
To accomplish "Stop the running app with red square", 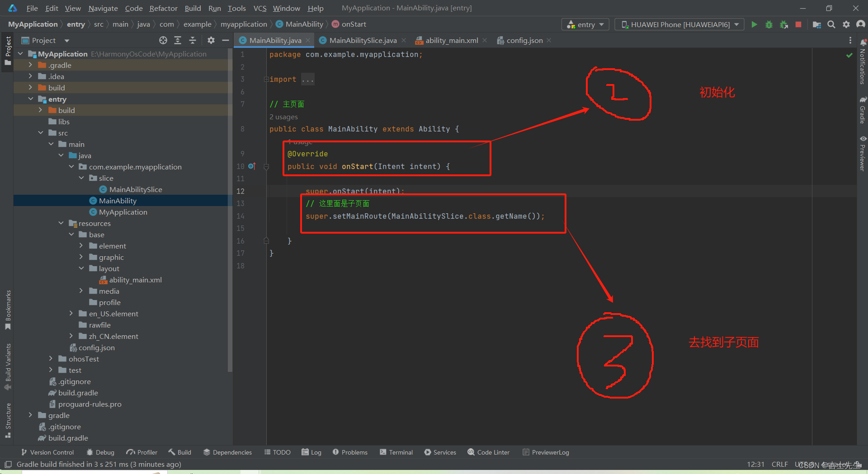I will click(x=798, y=24).
